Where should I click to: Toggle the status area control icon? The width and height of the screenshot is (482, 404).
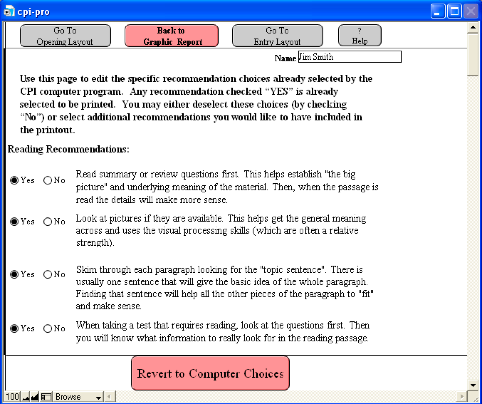click(46, 397)
